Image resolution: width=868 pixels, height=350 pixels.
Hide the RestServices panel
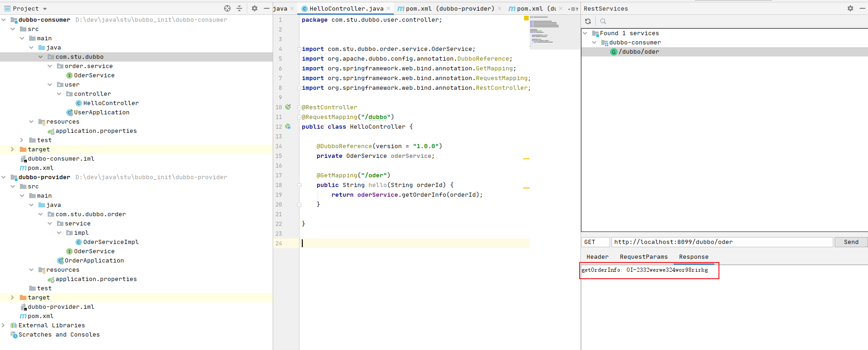[862, 8]
